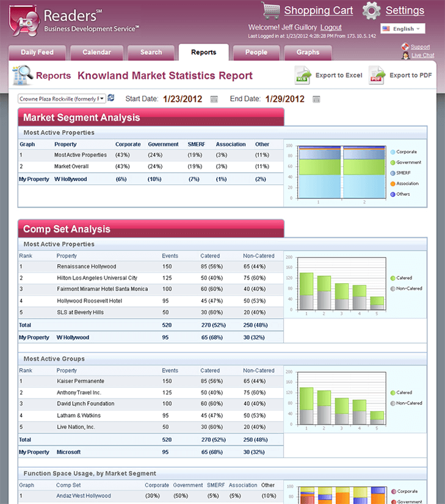Click the Others legend swatch
This screenshot has width=445, height=504.
pos(393,195)
